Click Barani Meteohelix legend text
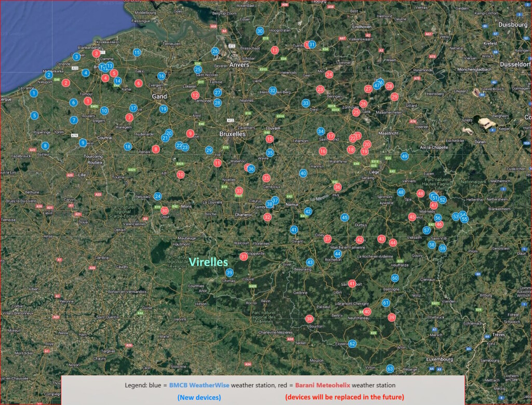Image resolution: width=532 pixels, height=405 pixels. click(323, 385)
